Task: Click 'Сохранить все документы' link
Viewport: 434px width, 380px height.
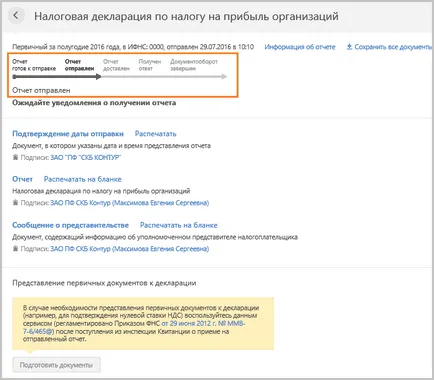Action: (393, 47)
